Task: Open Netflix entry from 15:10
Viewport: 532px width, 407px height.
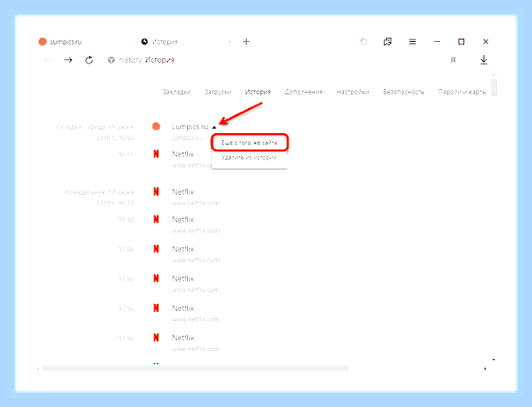Action: point(183,220)
